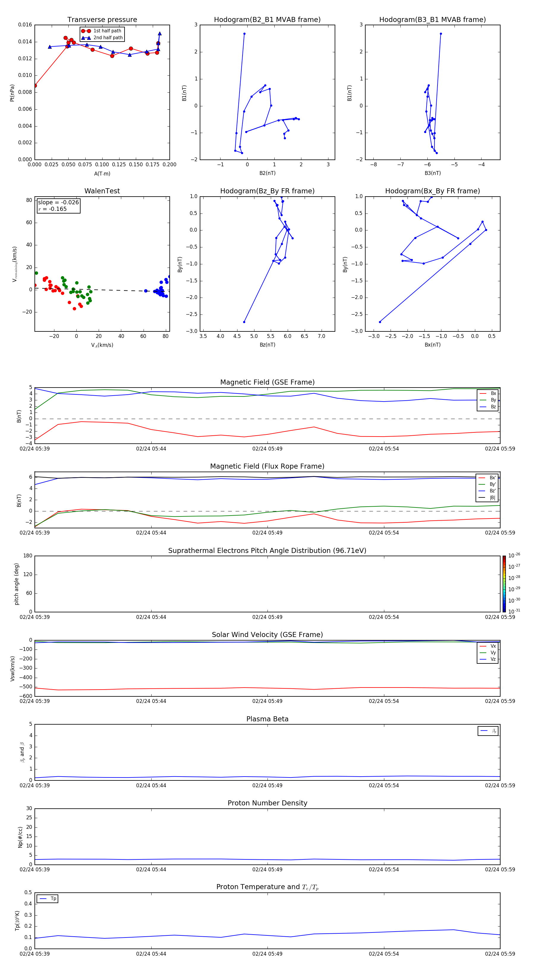Click the '02/24 05:49' tick under Proton Temperature

point(267,954)
